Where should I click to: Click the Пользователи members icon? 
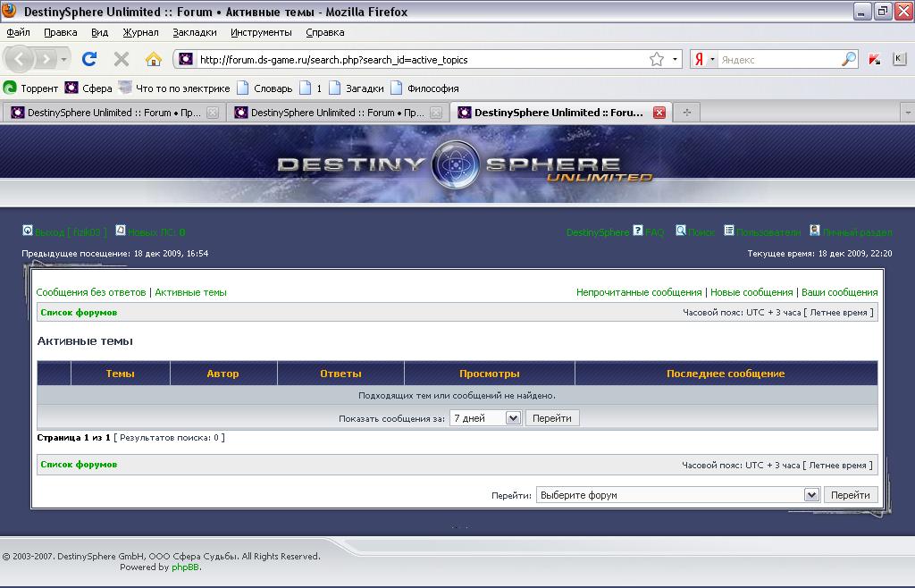pyautogui.click(x=729, y=231)
